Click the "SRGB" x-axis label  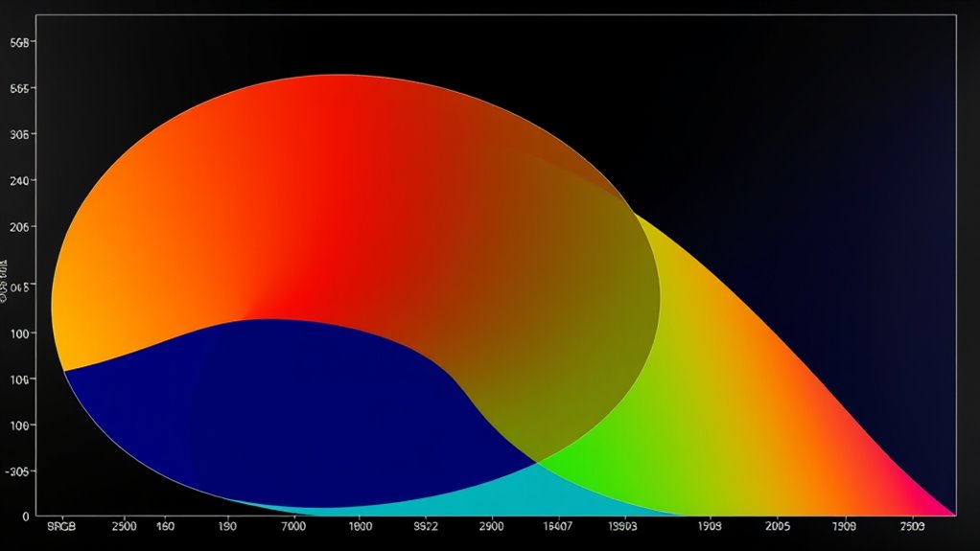[x=61, y=527]
